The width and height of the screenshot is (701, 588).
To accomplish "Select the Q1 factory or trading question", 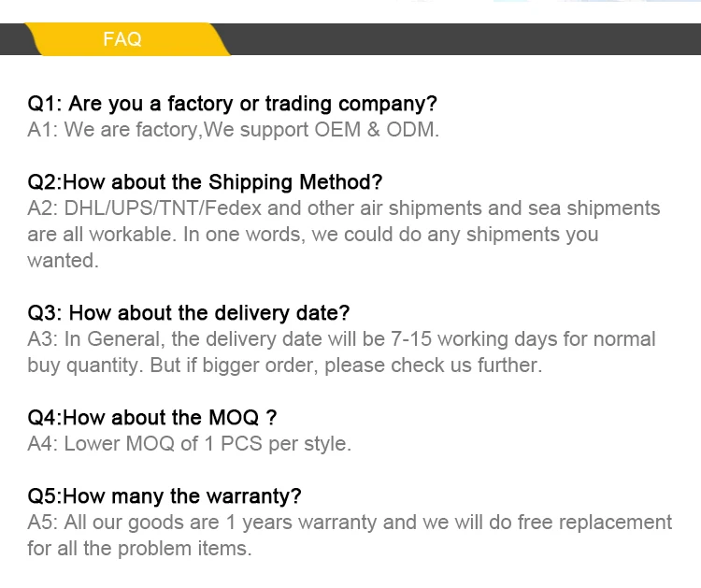I will click(x=232, y=104).
